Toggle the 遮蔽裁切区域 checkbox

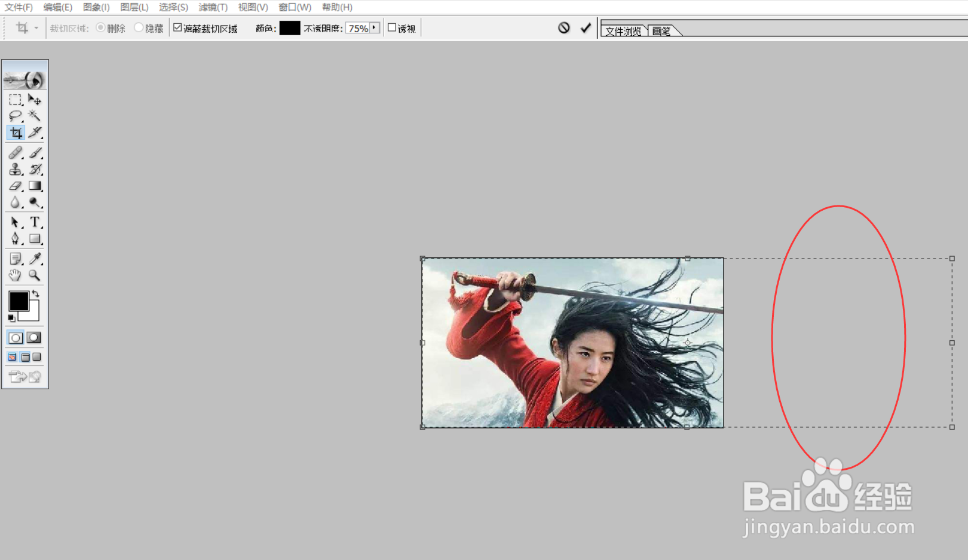click(x=177, y=27)
